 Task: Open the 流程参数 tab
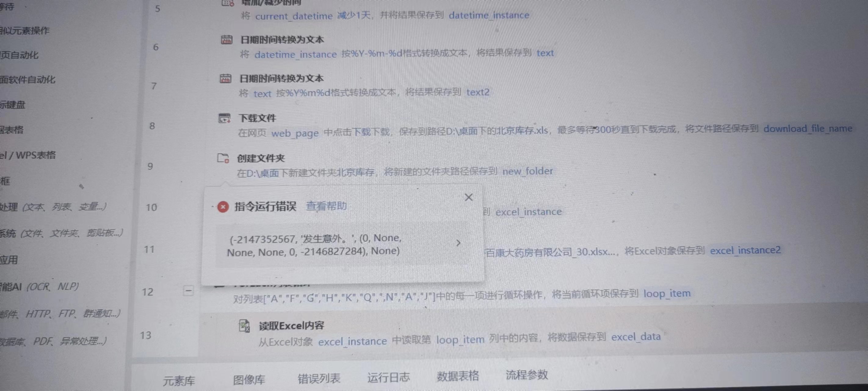[x=527, y=375]
